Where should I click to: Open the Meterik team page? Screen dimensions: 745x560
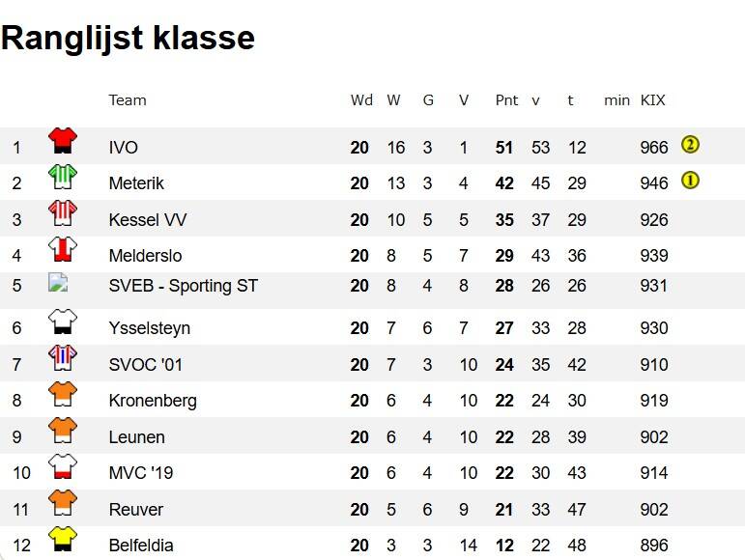click(x=136, y=183)
